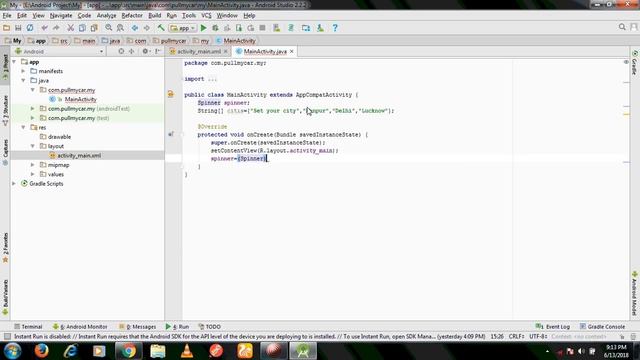Click the navigate Forward arrow icon
Image resolution: width=640 pixels, height=360 pixels.
coord(147,28)
